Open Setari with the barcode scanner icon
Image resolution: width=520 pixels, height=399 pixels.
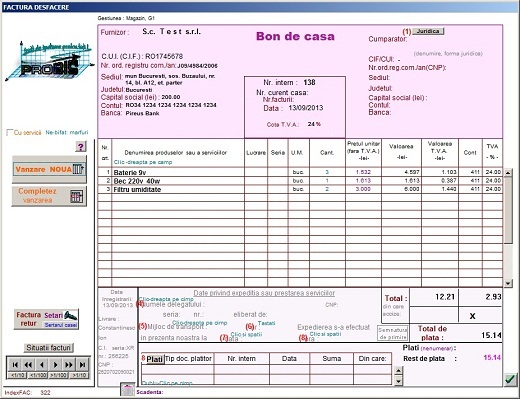(71, 315)
